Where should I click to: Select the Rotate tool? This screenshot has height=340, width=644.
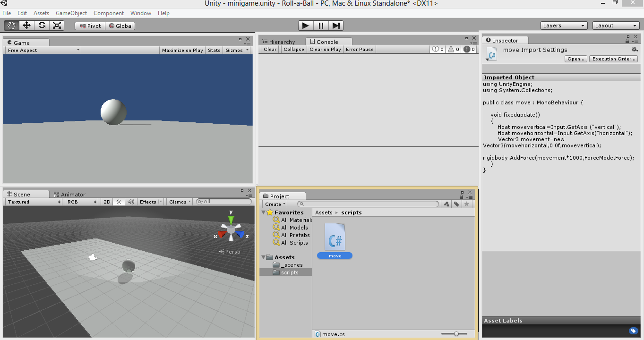[x=42, y=25]
